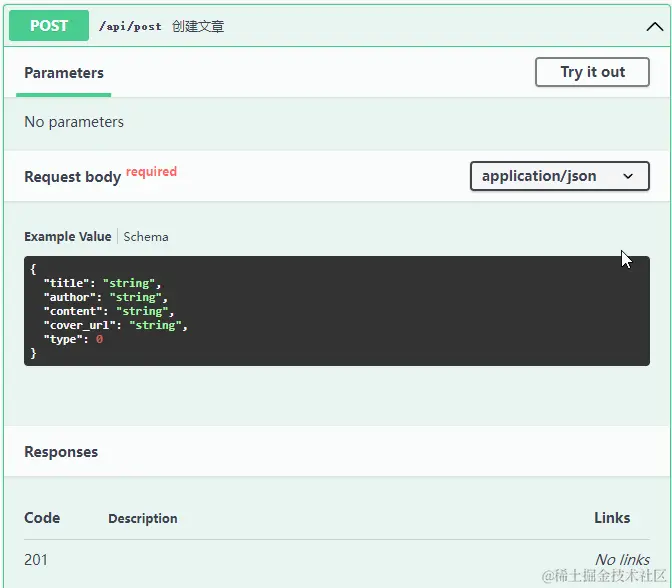Click the Responses section header
The width and height of the screenshot is (672, 588).
click(61, 452)
